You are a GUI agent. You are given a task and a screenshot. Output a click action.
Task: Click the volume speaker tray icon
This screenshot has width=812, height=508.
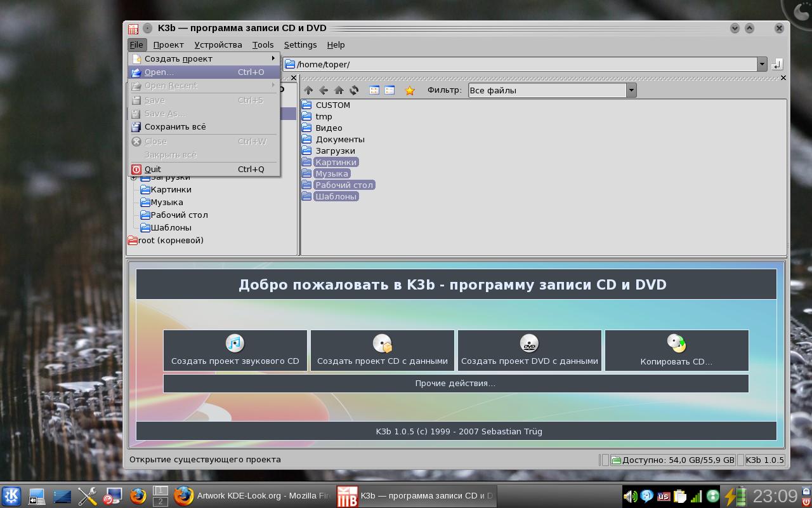(630, 497)
